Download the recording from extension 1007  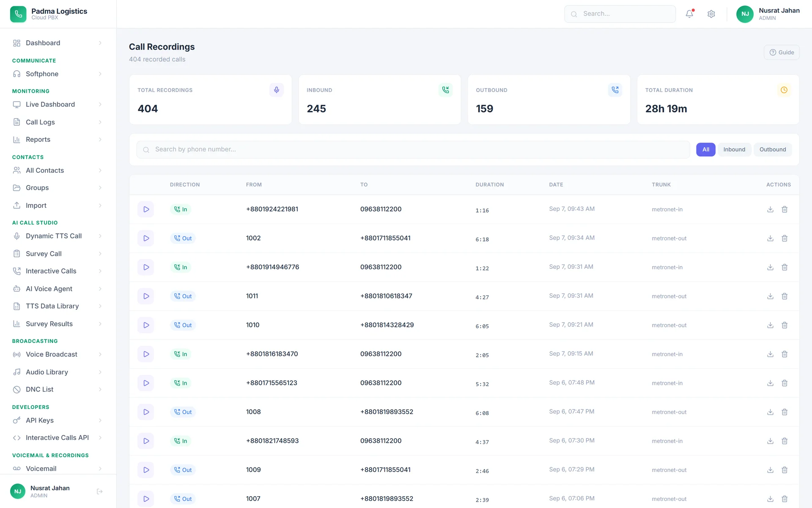pyautogui.click(x=770, y=499)
